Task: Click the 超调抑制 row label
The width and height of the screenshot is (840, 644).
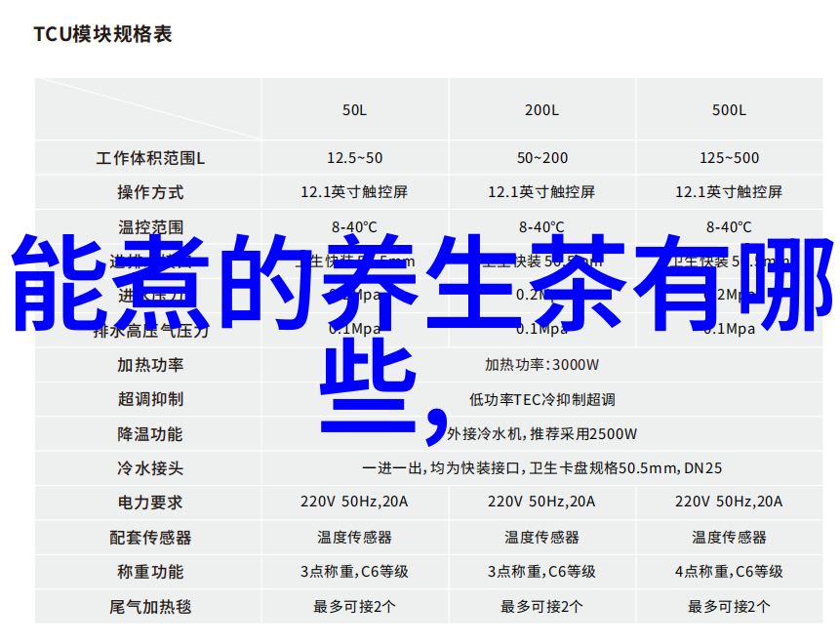Action: [149, 399]
